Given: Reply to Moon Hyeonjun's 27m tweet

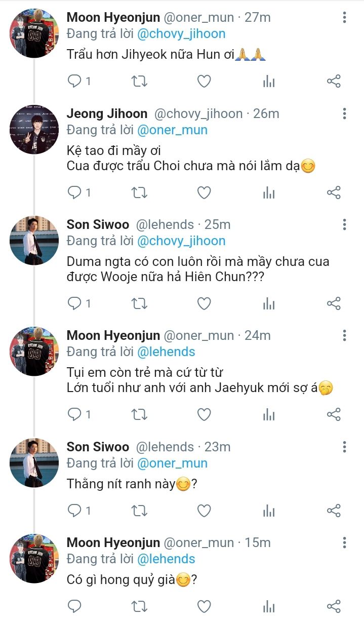Looking at the screenshot, I should tap(75, 81).
